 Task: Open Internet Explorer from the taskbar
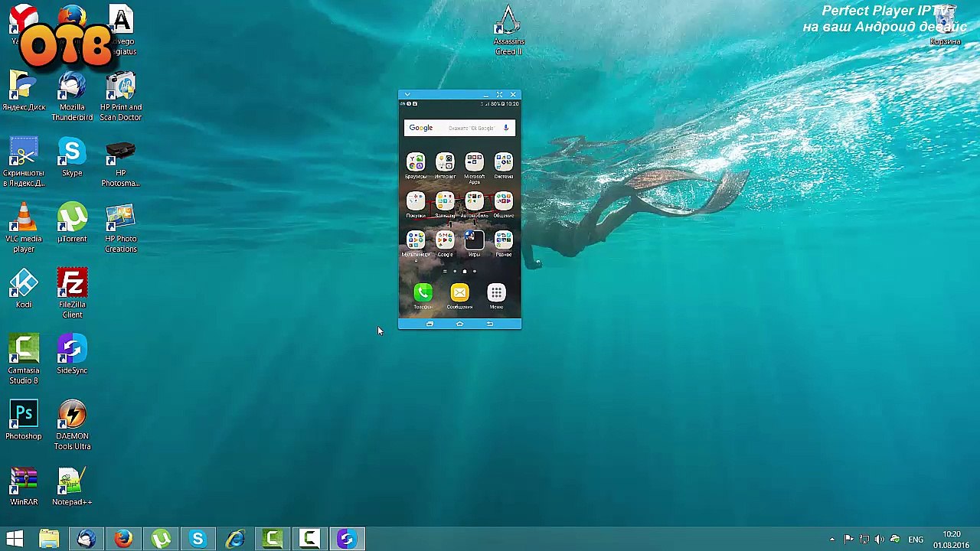[235, 539]
